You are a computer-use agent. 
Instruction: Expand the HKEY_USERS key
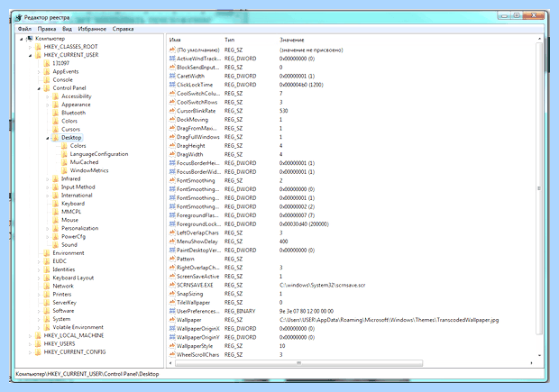click(x=30, y=344)
